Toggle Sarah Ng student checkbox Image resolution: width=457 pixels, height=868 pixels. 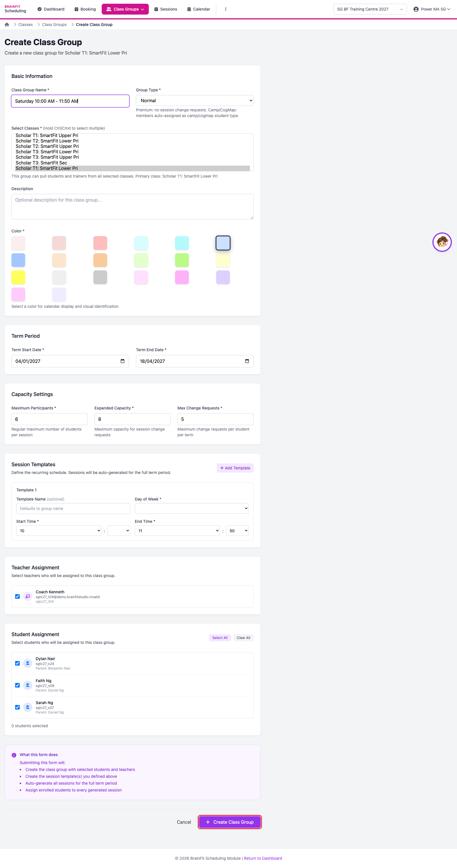tap(17, 707)
